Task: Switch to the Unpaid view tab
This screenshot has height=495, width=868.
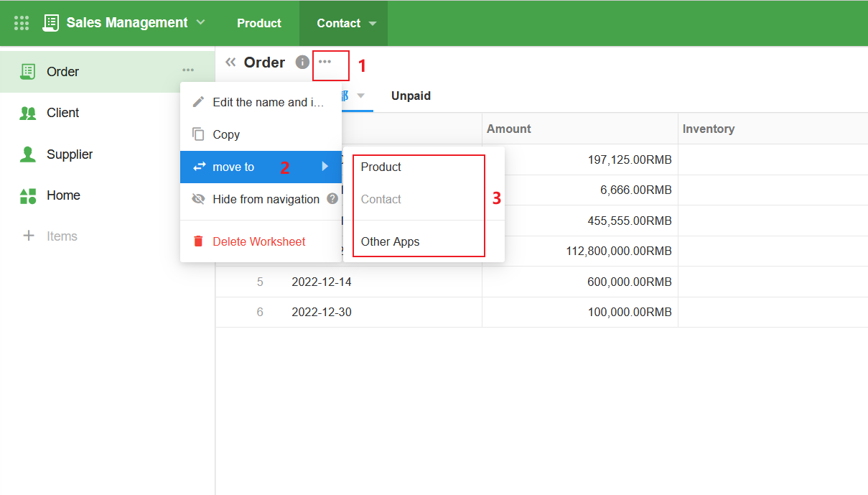Action: (411, 96)
